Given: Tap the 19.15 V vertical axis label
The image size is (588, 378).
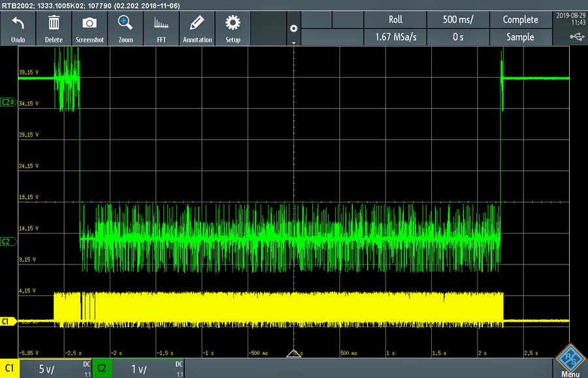Looking at the screenshot, I should tap(29, 197).
